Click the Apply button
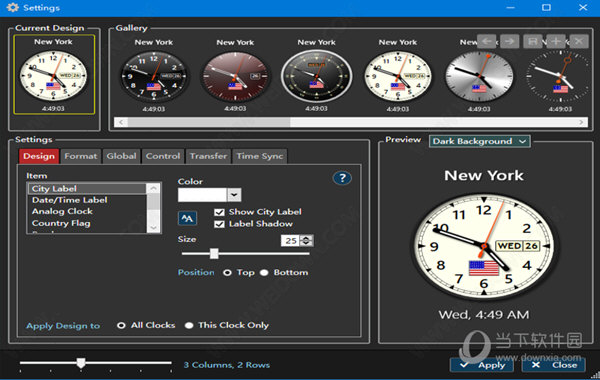Viewport: 600px width, 380px height. pos(483,365)
